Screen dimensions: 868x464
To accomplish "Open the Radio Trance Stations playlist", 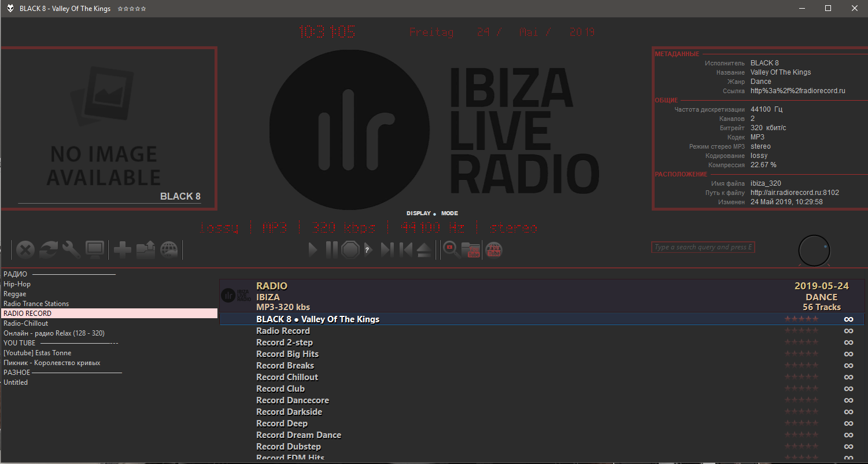I will [36, 304].
